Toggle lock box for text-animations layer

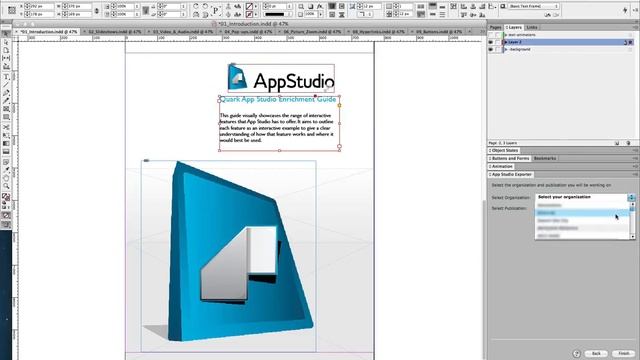click(498, 35)
